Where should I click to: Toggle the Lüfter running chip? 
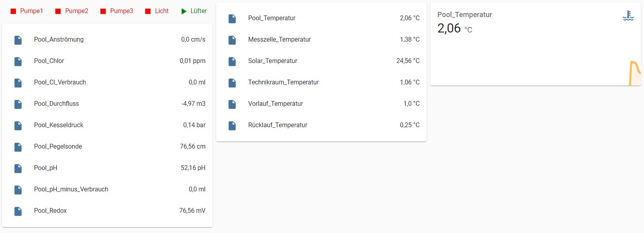pos(194,11)
